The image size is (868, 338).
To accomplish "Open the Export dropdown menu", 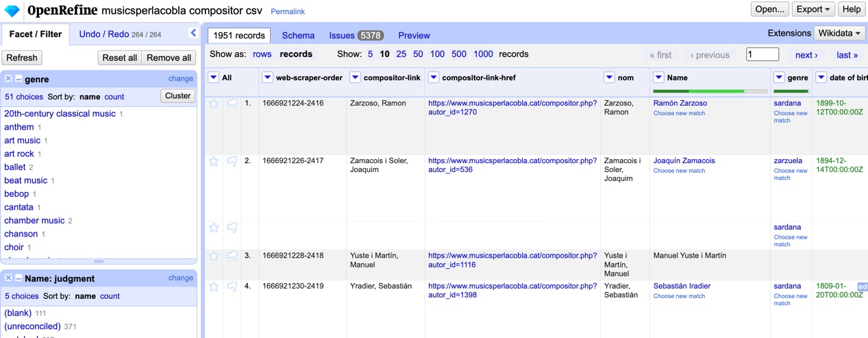I will click(x=813, y=10).
